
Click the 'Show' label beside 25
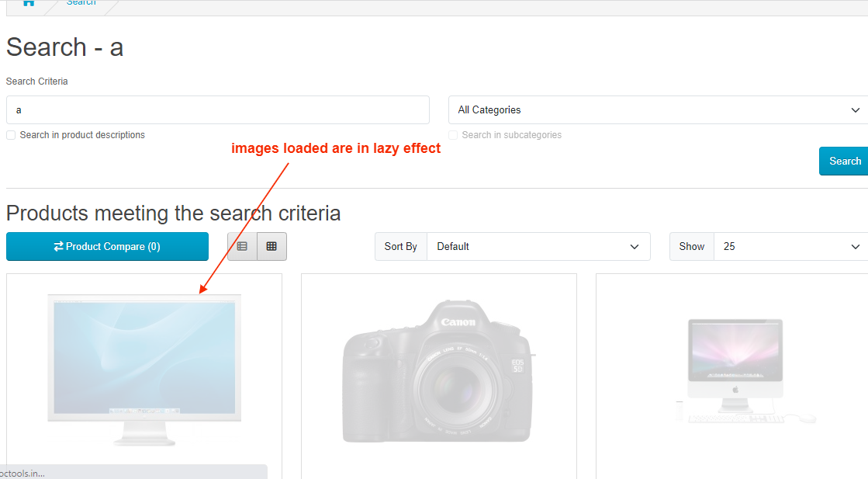(x=691, y=247)
